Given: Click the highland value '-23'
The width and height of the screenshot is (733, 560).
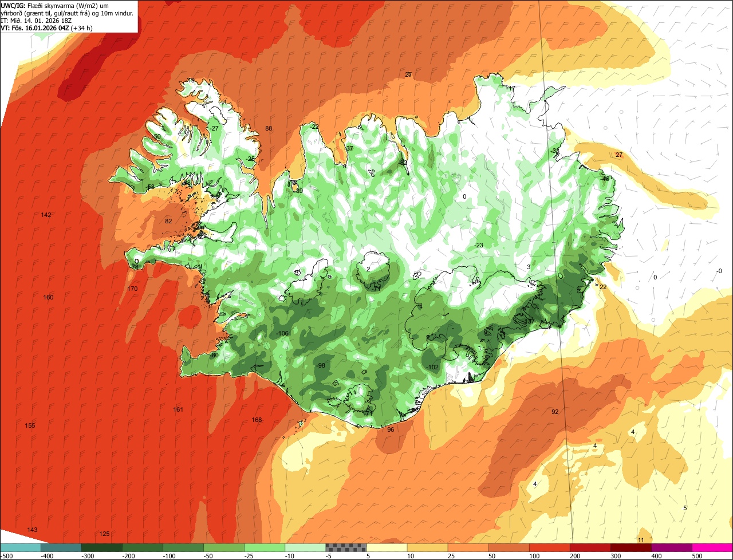Looking at the screenshot, I should point(479,246).
